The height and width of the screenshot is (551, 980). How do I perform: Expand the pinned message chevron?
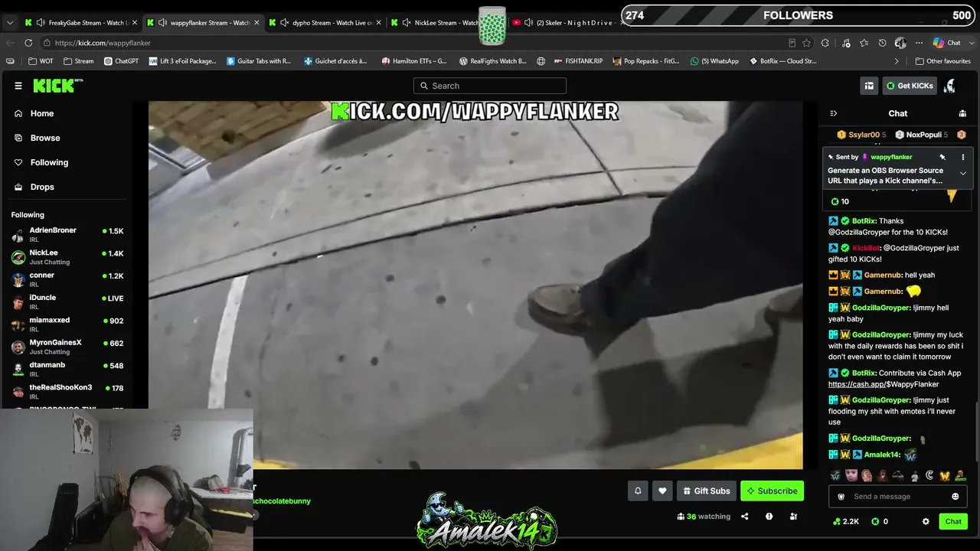(x=963, y=174)
